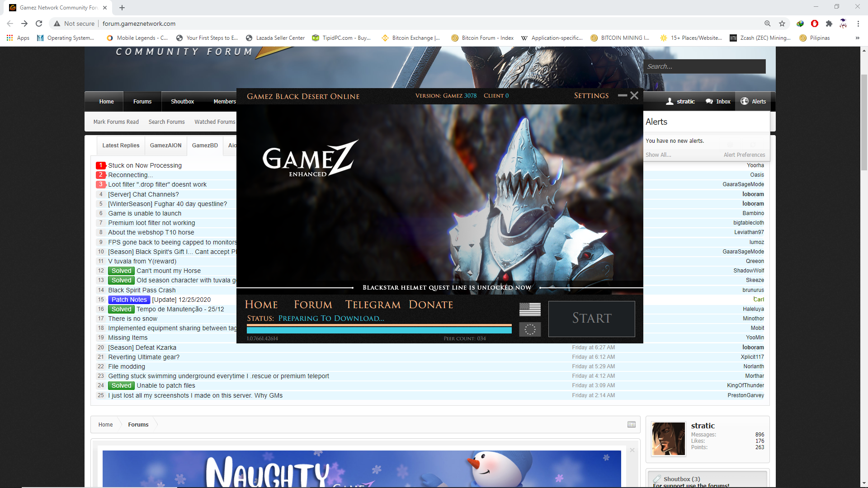Open the '[Season] Defeat Kzarka' thread
This screenshot has width=868, height=488.
click(142, 348)
